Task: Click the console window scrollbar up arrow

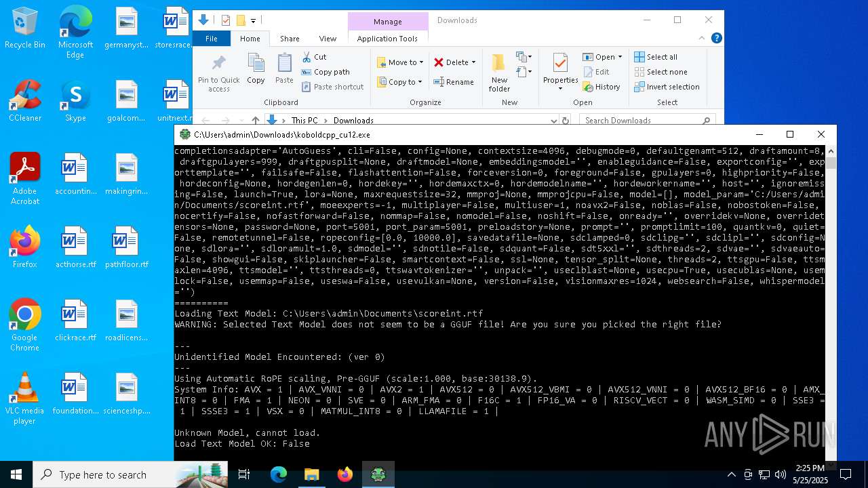Action: 830,151
